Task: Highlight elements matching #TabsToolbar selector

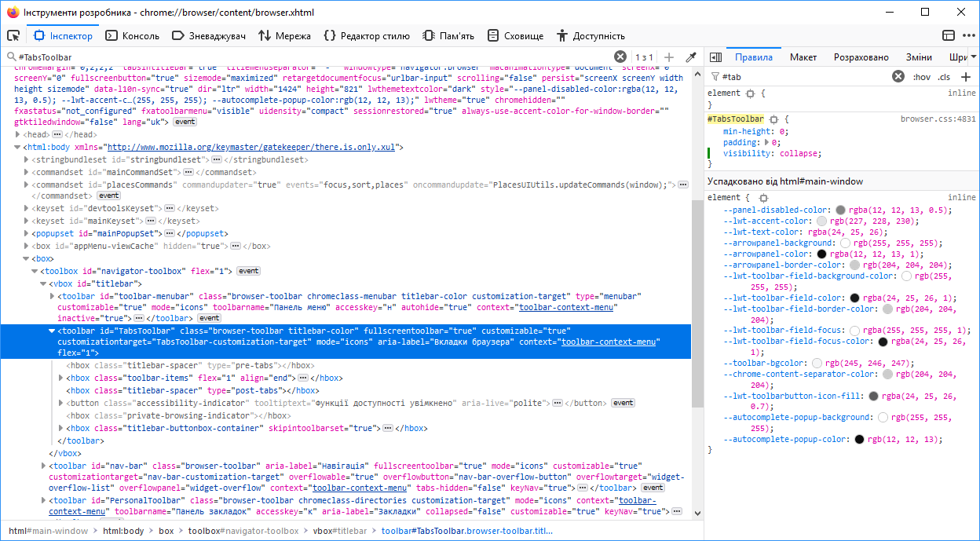Action: click(x=773, y=119)
